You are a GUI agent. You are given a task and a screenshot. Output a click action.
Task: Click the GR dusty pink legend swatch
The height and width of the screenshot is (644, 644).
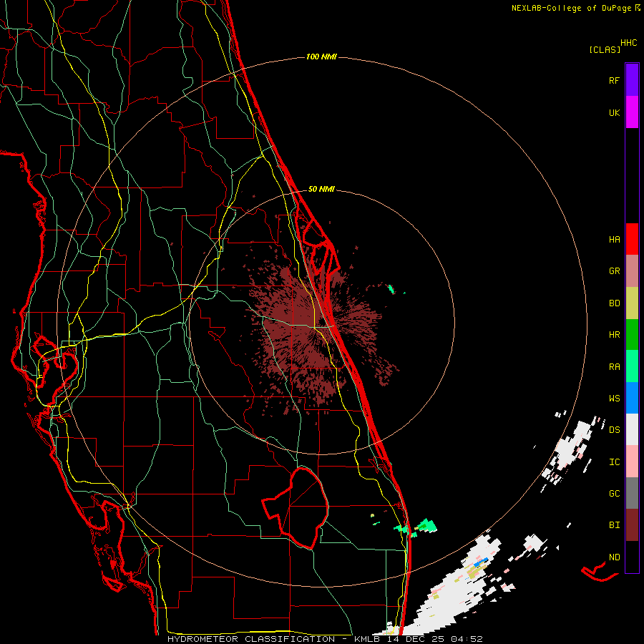click(632, 271)
